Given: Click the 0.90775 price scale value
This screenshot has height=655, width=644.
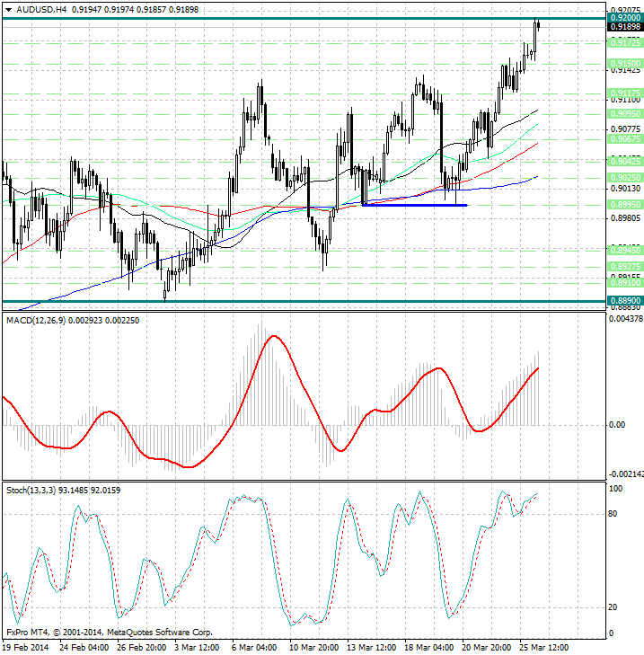Looking at the screenshot, I should point(625,129).
